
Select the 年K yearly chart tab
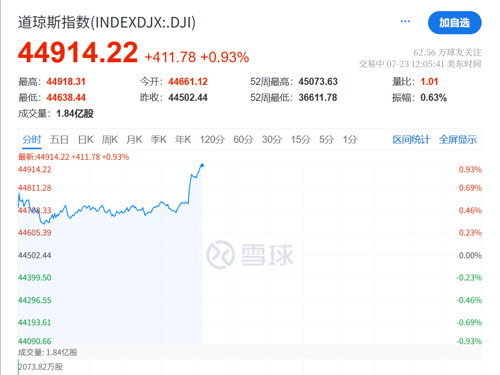(183, 139)
